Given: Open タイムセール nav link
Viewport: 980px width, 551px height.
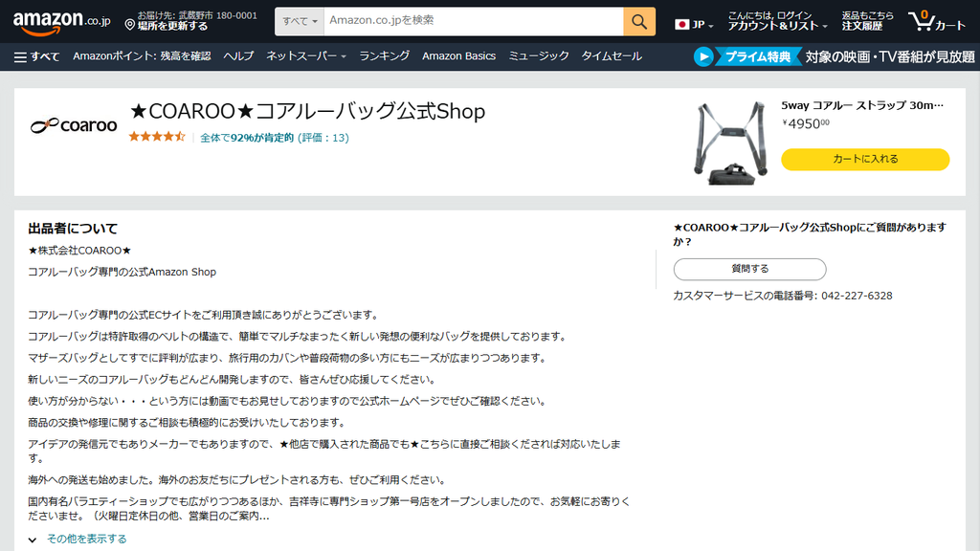Looking at the screenshot, I should tap(612, 56).
